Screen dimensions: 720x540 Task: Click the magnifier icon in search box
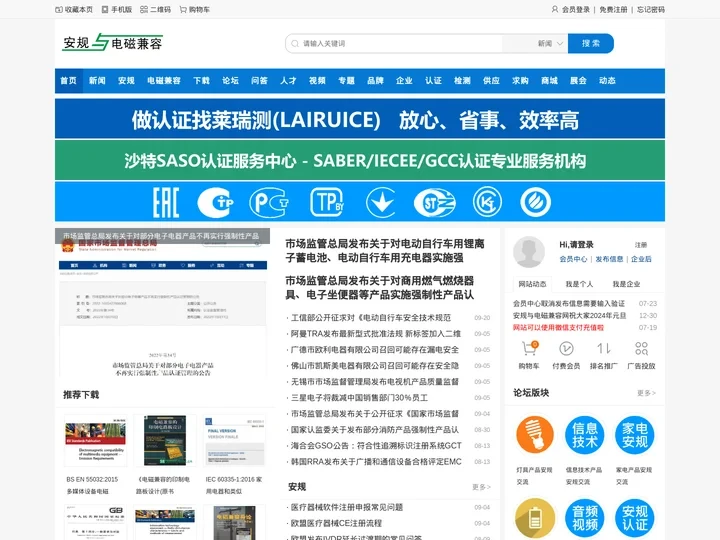pos(295,44)
